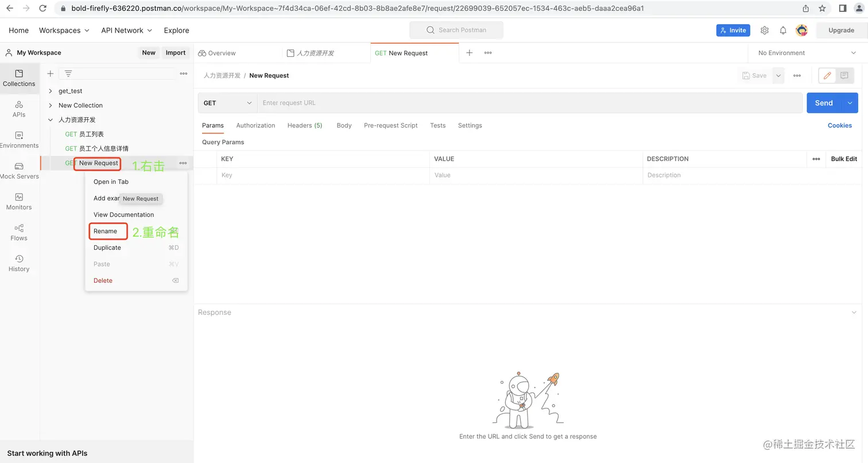868x463 pixels.
Task: Open the comments view icon
Action: (x=844, y=76)
